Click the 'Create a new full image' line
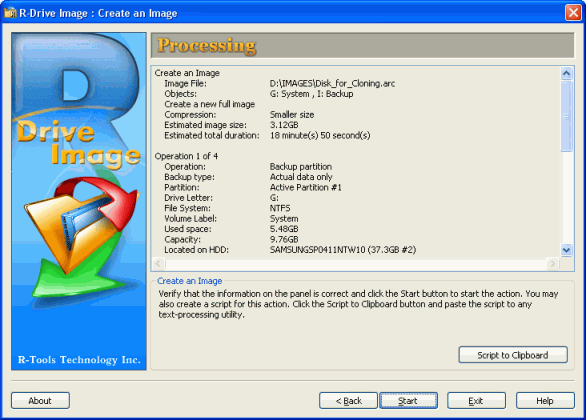 tap(210, 104)
